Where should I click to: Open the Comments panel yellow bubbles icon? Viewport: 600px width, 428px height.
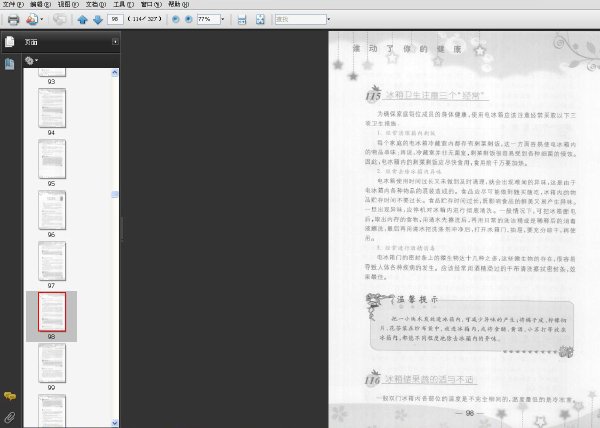[x=10, y=396]
